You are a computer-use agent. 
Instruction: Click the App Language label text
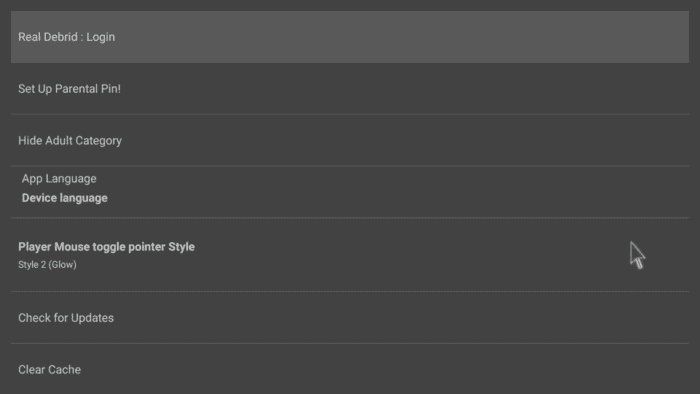pyautogui.click(x=59, y=179)
